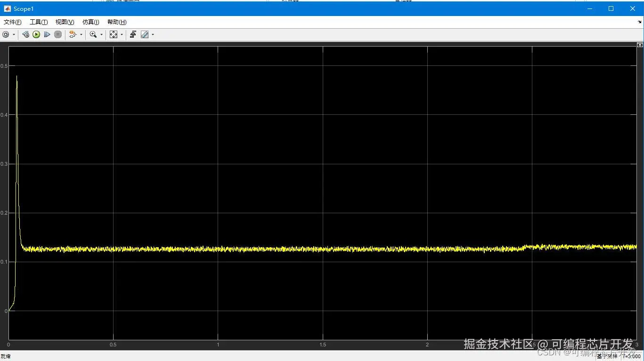Click the T=3.000 time readout in status bar

coord(632,357)
